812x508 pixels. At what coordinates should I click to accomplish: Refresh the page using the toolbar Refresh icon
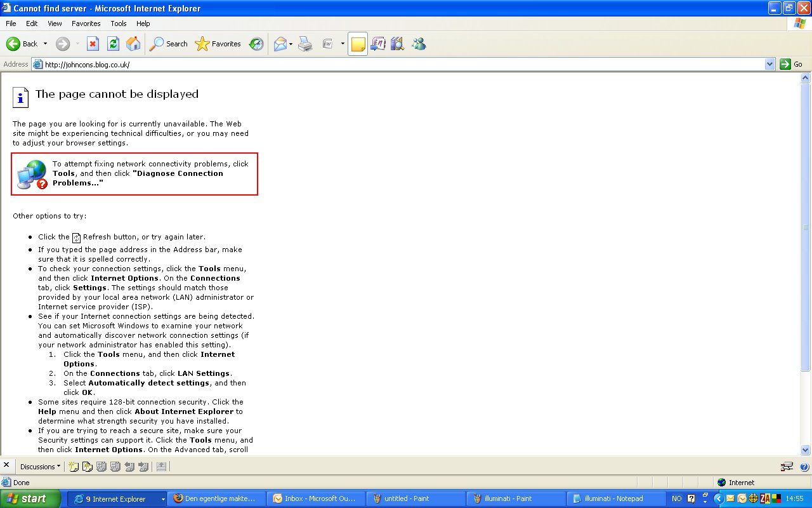click(113, 44)
